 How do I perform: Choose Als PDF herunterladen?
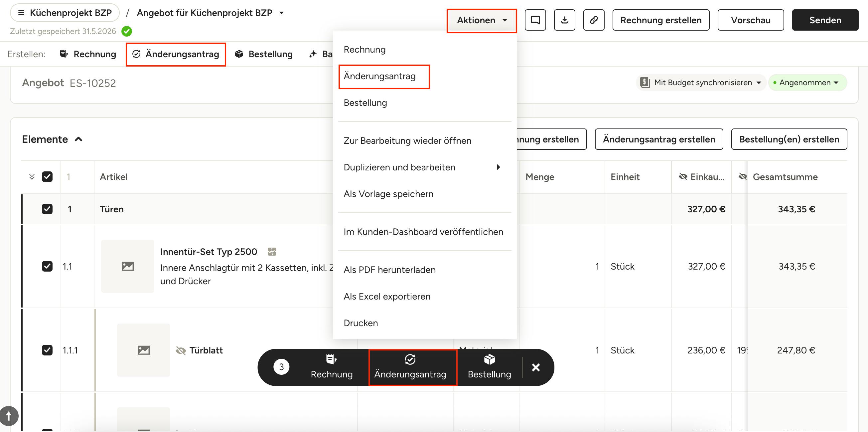tap(425, 270)
